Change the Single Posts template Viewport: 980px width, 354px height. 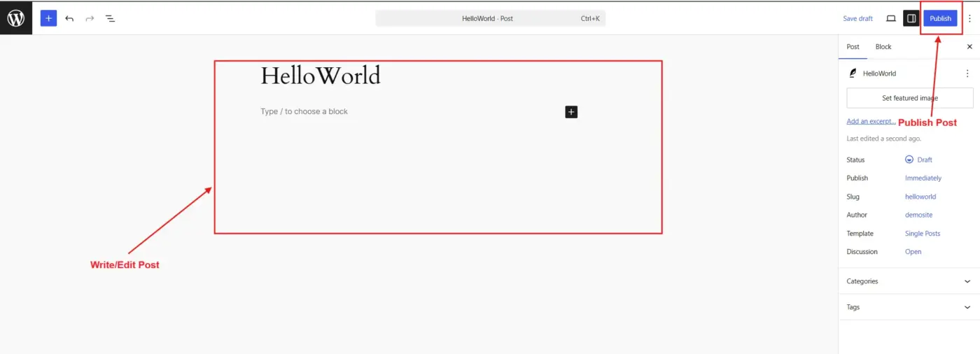click(923, 234)
